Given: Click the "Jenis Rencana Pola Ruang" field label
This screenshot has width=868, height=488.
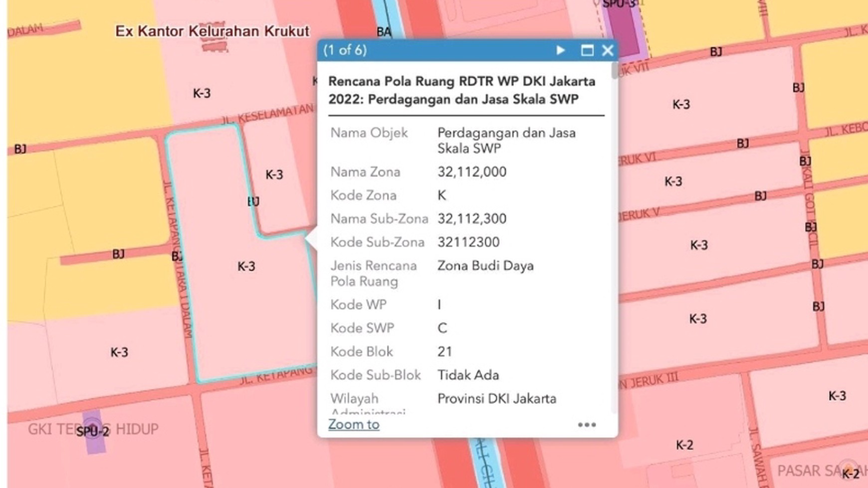Looking at the screenshot, I should point(373,274).
